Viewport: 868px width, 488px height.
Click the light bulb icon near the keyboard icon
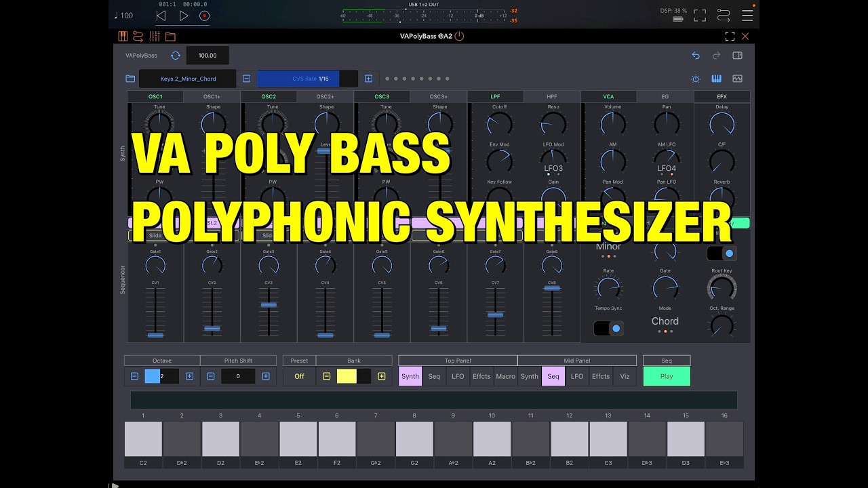click(695, 79)
